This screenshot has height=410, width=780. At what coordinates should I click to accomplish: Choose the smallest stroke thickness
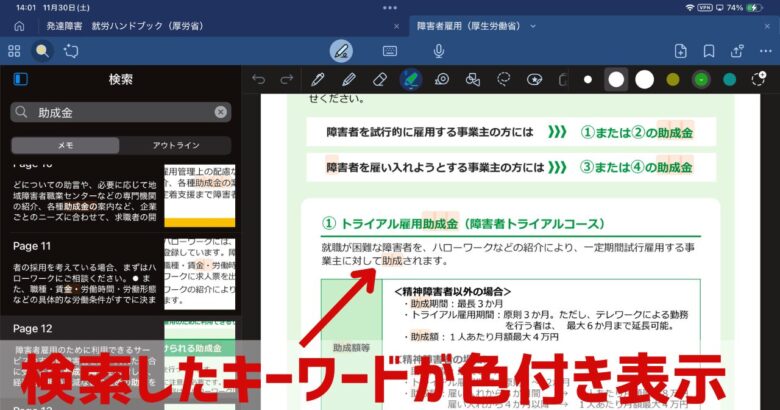(x=588, y=80)
